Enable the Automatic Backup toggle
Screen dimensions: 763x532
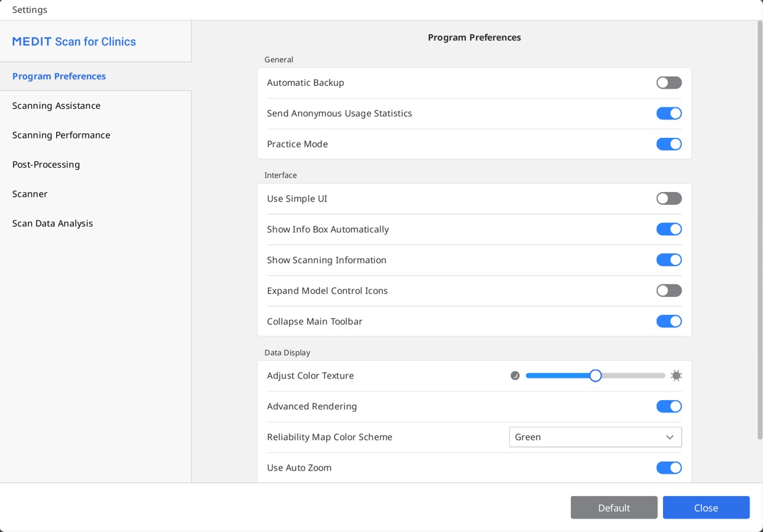point(668,82)
